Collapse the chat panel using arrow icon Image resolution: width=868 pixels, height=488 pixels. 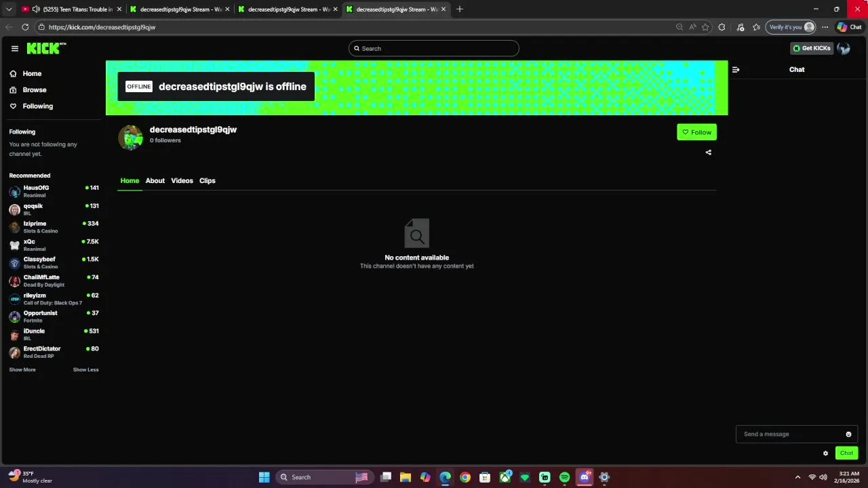[x=736, y=70]
